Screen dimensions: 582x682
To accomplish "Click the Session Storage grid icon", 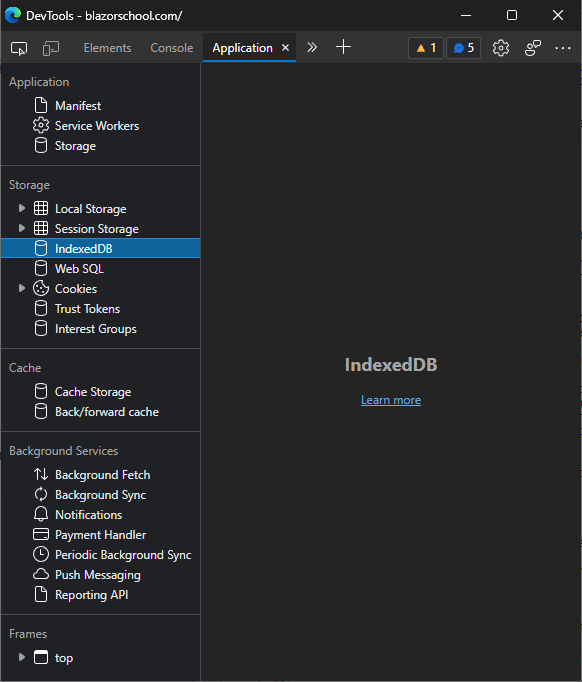I will point(41,229).
